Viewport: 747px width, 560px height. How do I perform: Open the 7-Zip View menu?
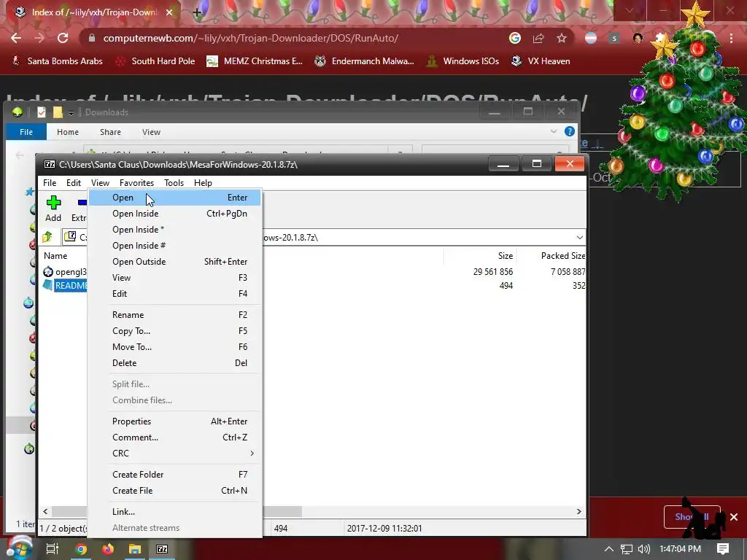pyautogui.click(x=100, y=183)
